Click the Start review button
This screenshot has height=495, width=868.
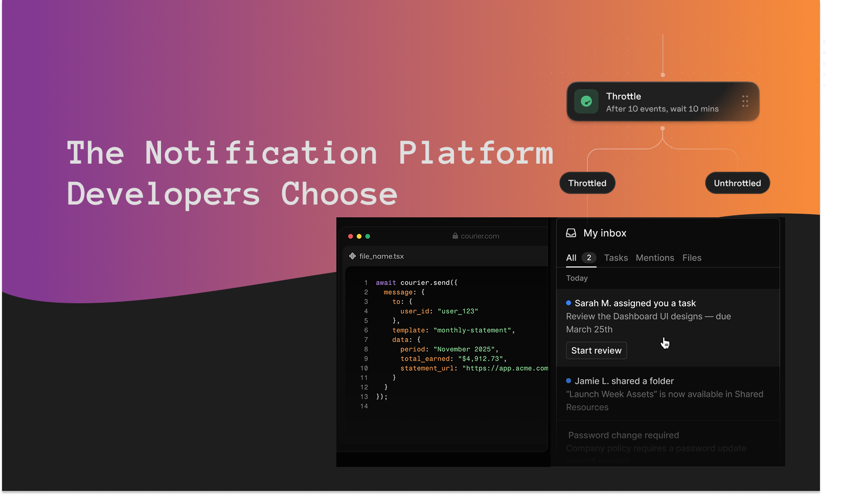[x=596, y=350]
